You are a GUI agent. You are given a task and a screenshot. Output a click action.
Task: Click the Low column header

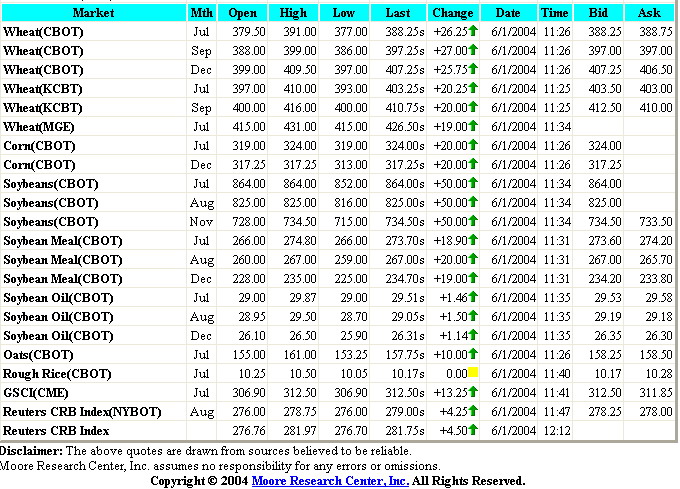(344, 13)
